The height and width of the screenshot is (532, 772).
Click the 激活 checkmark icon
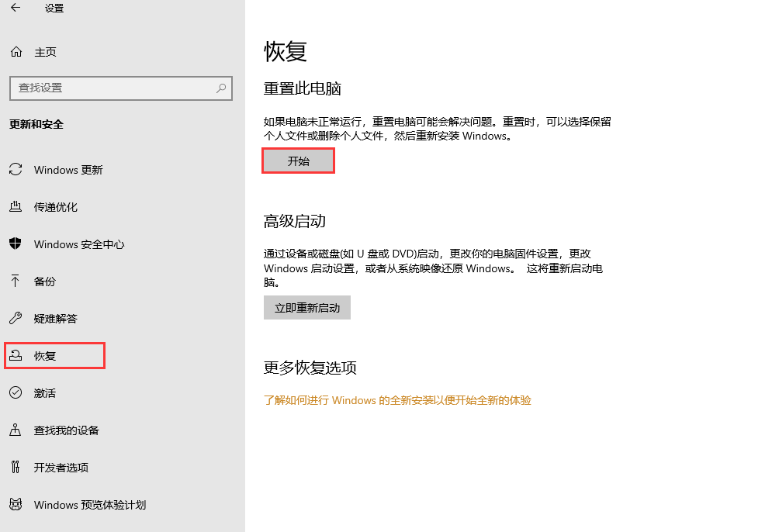[x=16, y=392]
